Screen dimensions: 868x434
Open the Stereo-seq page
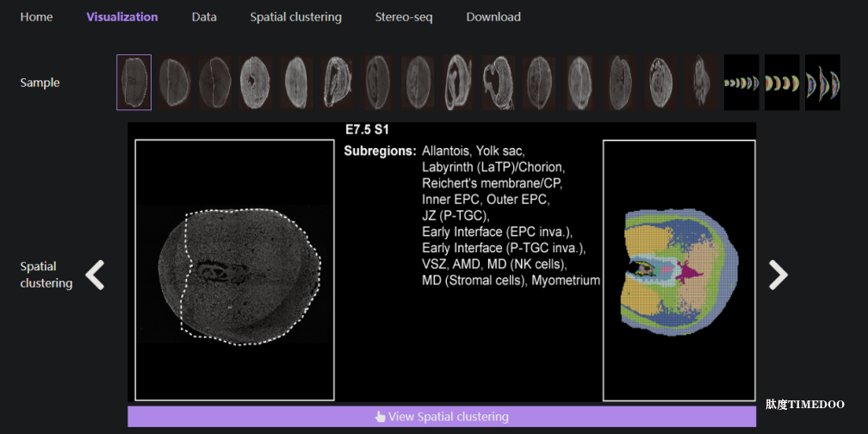coord(404,17)
